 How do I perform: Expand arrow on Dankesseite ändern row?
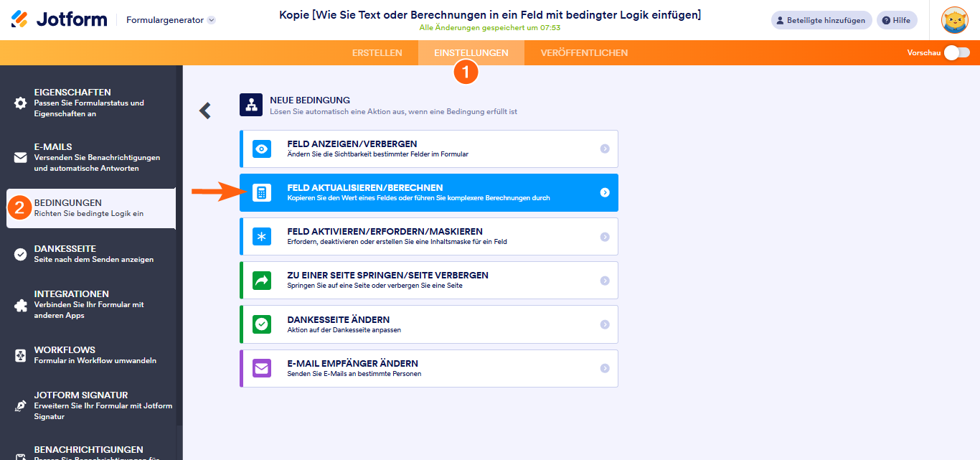(x=605, y=324)
